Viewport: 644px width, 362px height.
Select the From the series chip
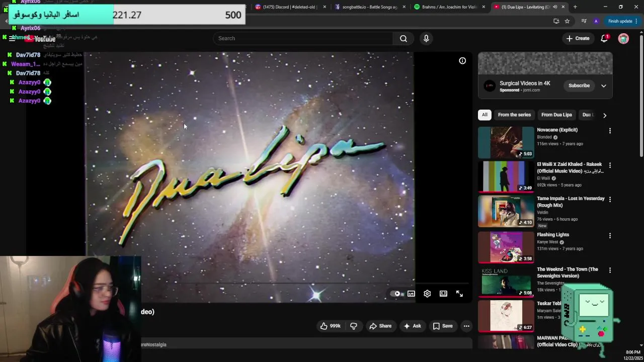[x=514, y=115]
